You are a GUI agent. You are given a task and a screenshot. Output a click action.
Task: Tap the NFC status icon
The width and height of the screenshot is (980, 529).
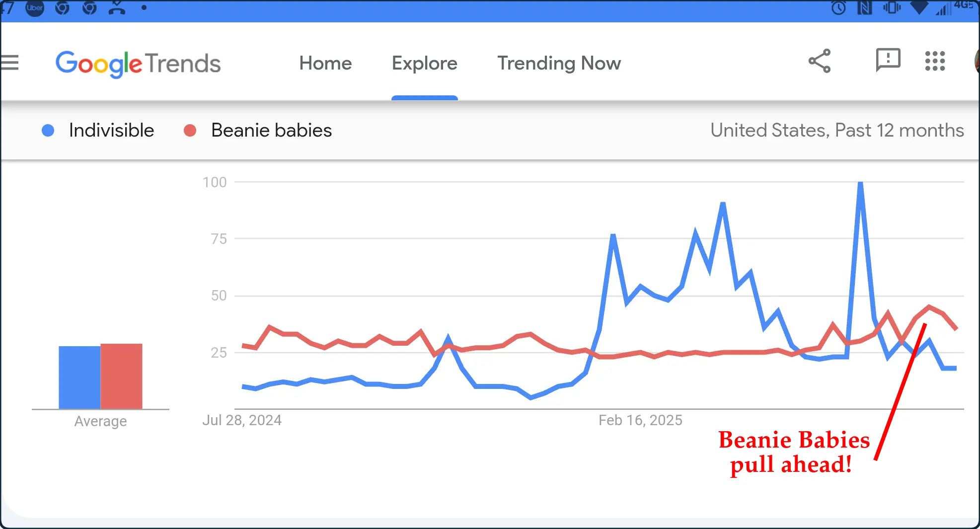click(865, 7)
